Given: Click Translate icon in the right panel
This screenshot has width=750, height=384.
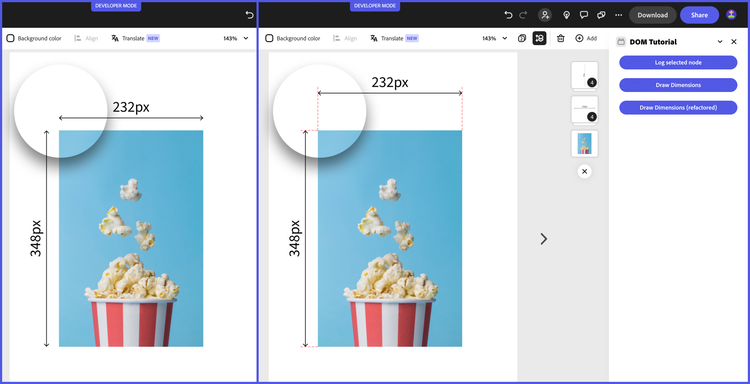Looking at the screenshot, I should [x=374, y=38].
